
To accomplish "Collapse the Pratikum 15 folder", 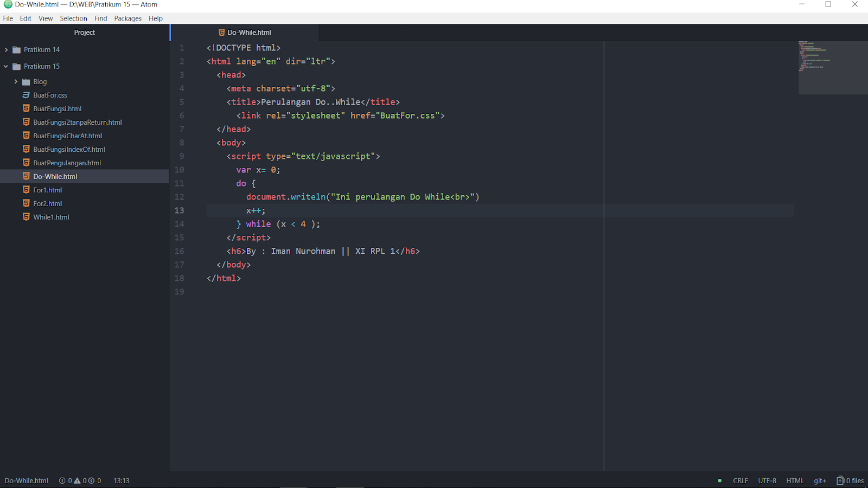I will 5,66.
